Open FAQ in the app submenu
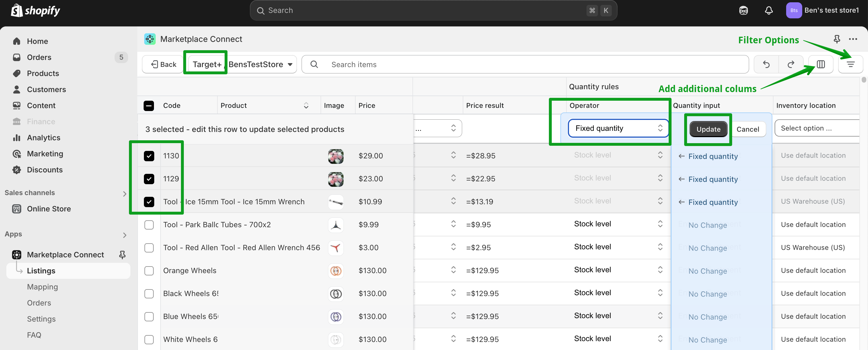The image size is (868, 350). click(x=34, y=335)
